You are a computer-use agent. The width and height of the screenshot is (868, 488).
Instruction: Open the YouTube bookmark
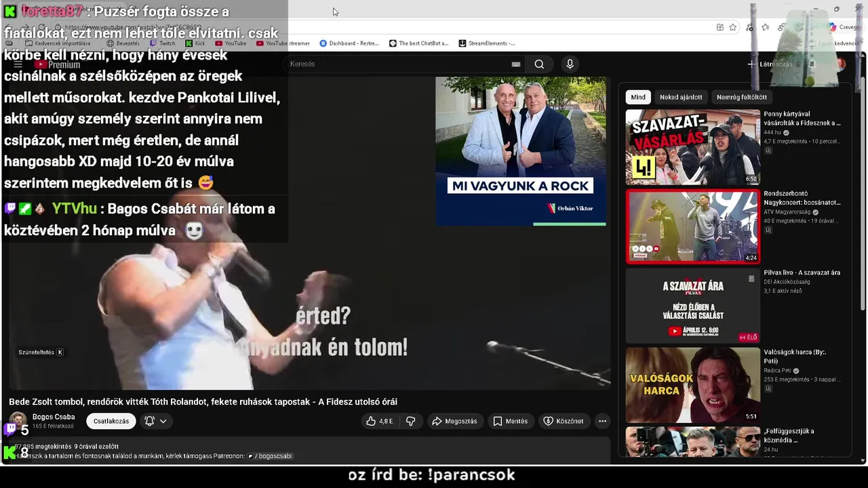231,43
